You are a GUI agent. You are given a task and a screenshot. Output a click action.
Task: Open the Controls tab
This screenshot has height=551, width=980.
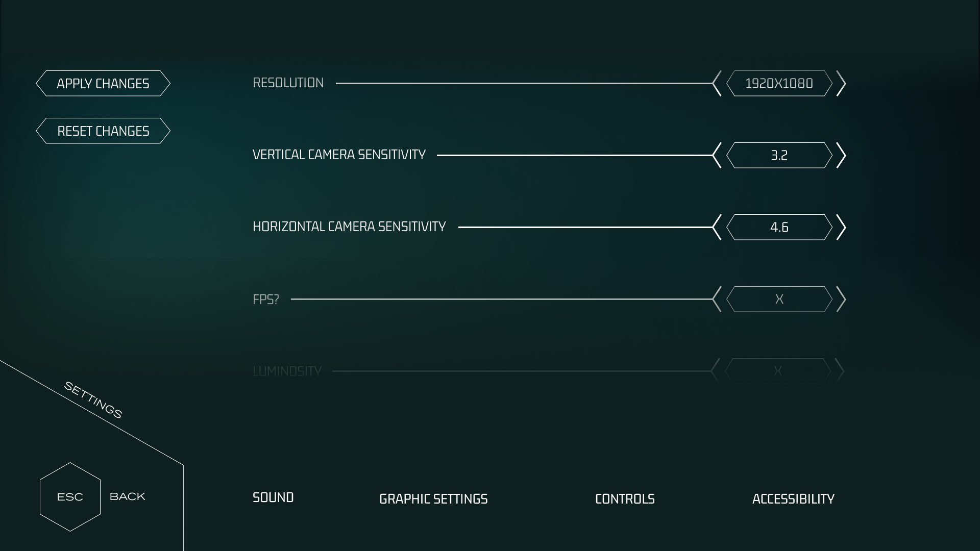[625, 499]
